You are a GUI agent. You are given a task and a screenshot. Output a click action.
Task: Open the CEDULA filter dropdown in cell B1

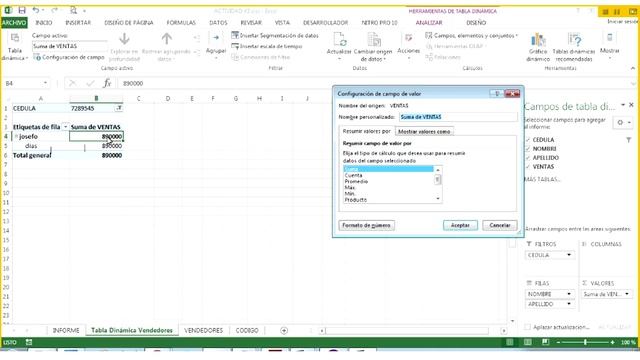(119, 108)
